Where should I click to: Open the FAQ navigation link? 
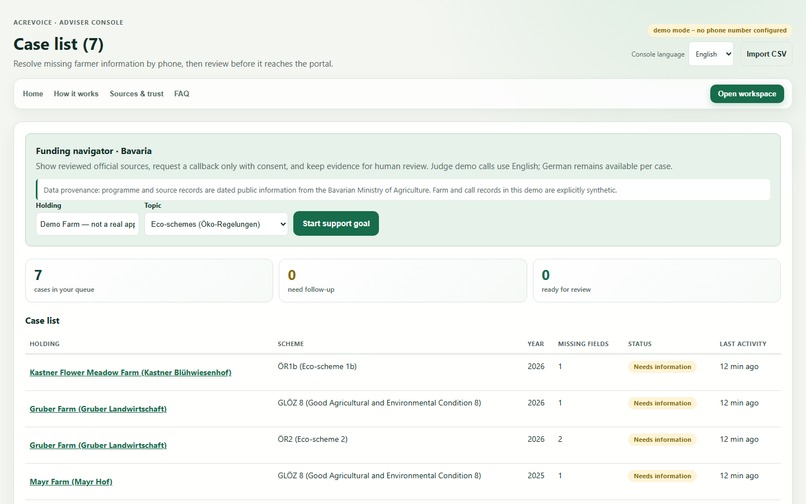181,94
